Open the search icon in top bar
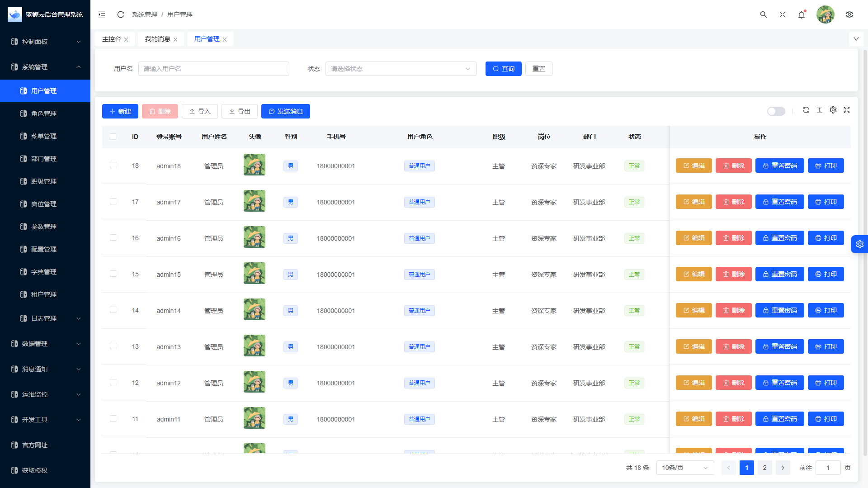This screenshot has height=488, width=868. point(763,14)
